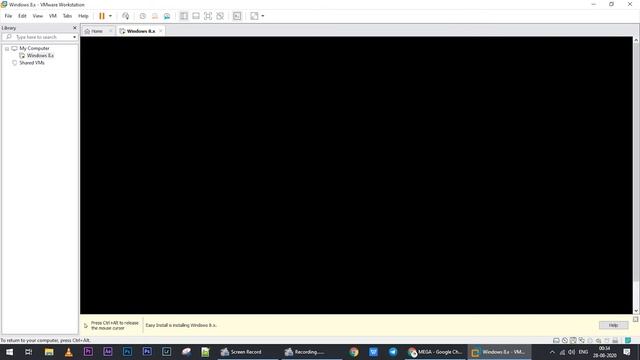Open the Help menu
This screenshot has height=360, width=640.
[x=83, y=16]
